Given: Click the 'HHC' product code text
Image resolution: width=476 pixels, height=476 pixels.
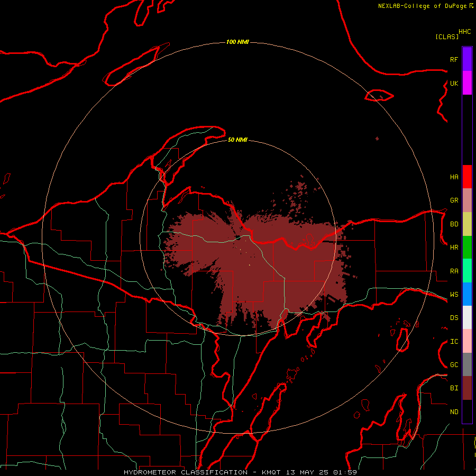Looking at the screenshot, I should pos(465,32).
